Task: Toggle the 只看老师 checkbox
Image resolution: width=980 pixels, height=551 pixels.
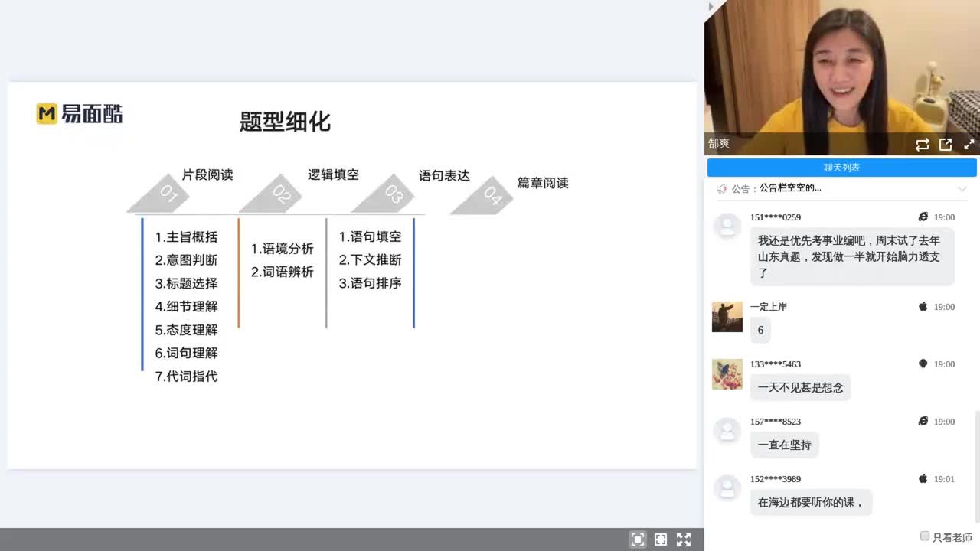Action: [x=925, y=536]
